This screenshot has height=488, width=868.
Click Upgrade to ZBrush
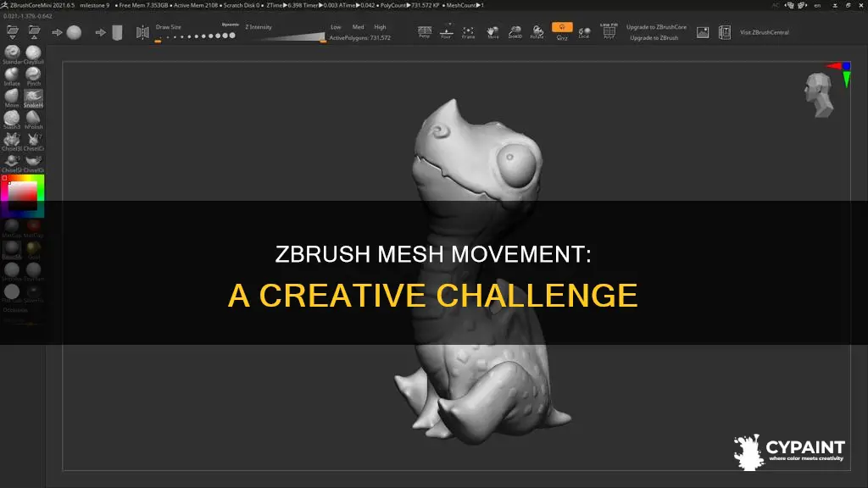point(654,37)
